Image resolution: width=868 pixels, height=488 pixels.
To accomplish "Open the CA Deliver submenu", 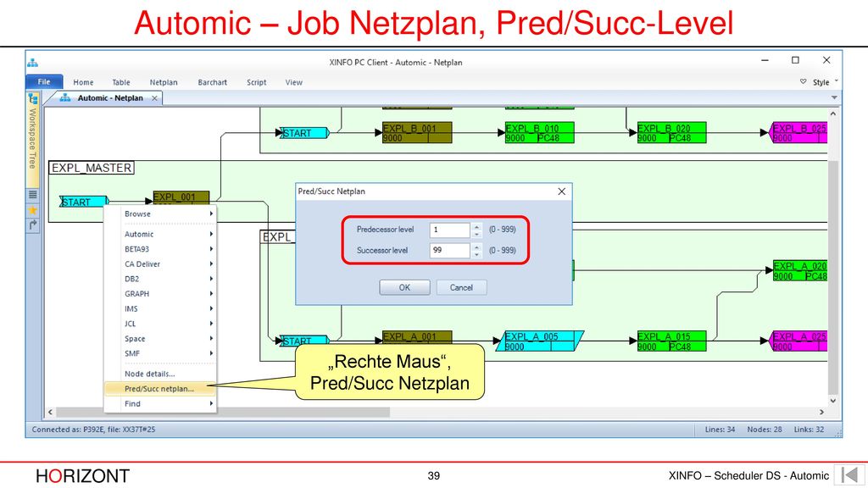I will tap(160, 264).
